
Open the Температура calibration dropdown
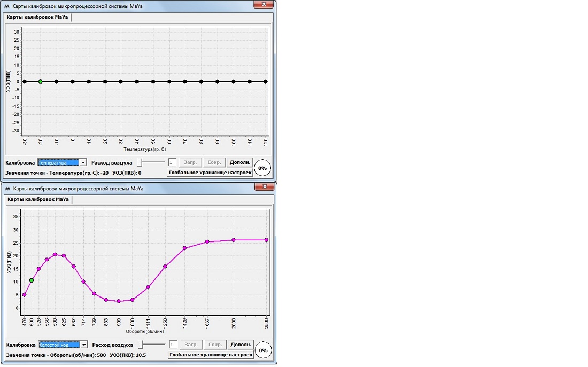(x=83, y=162)
